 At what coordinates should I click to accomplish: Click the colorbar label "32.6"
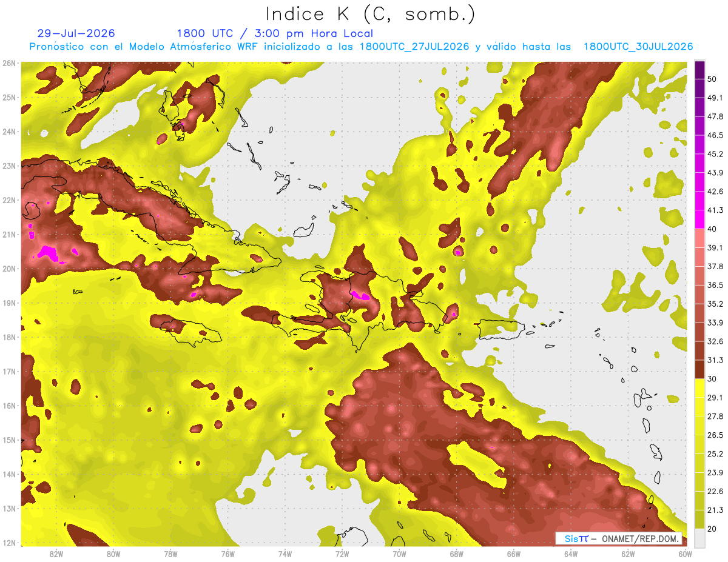[715, 342]
